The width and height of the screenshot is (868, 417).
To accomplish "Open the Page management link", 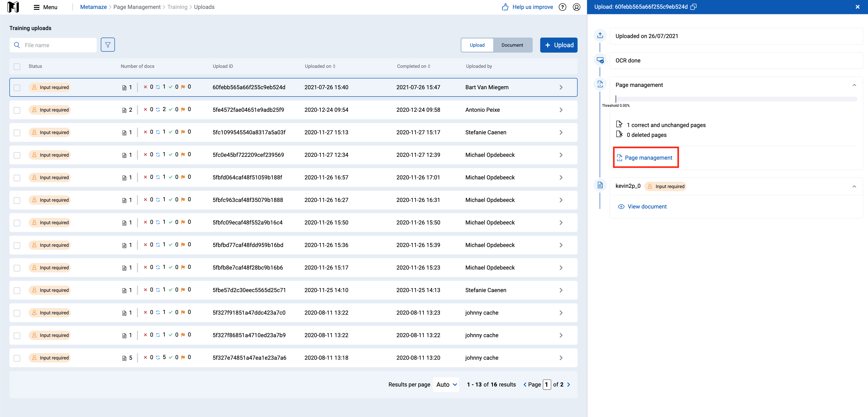I will [645, 158].
